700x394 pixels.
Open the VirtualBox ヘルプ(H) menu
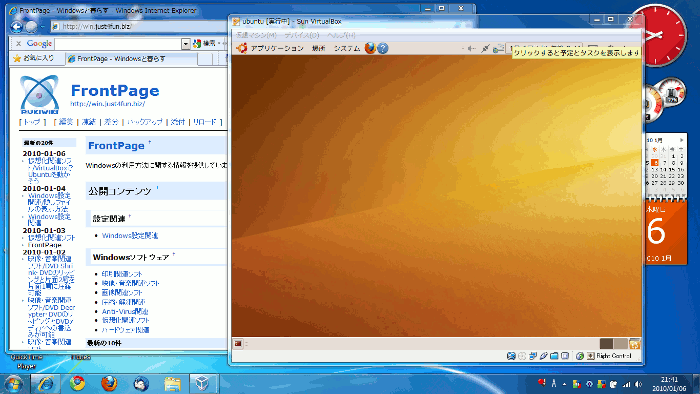341,35
